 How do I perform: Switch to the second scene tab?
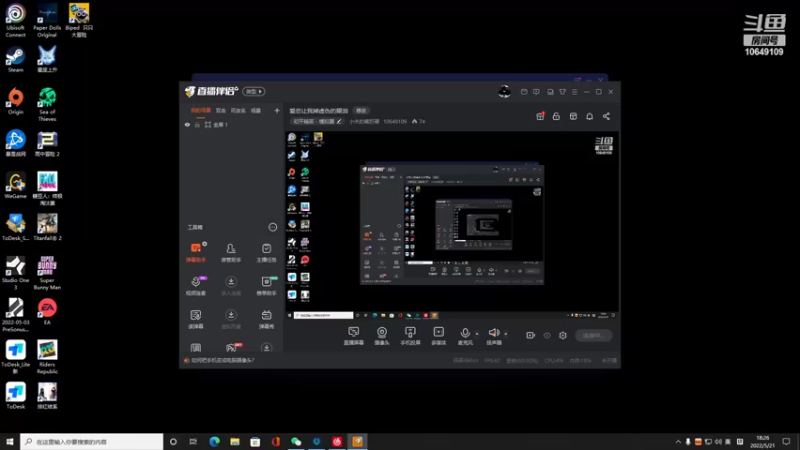(220, 111)
